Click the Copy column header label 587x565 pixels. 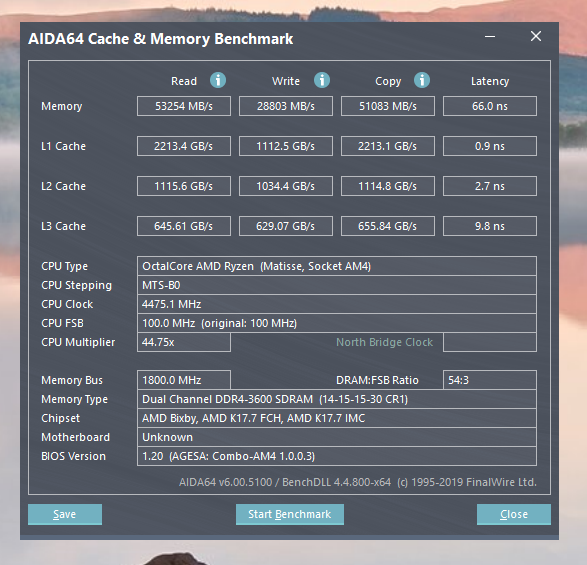click(x=388, y=82)
